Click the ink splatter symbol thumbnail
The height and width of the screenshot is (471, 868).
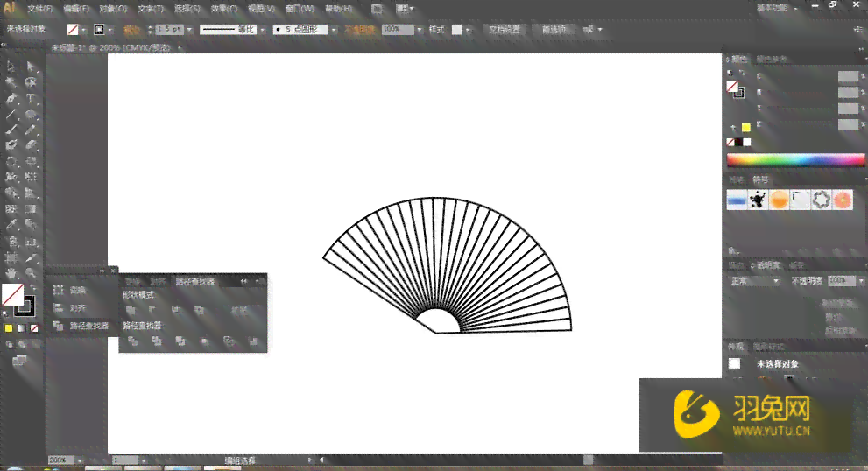point(758,200)
